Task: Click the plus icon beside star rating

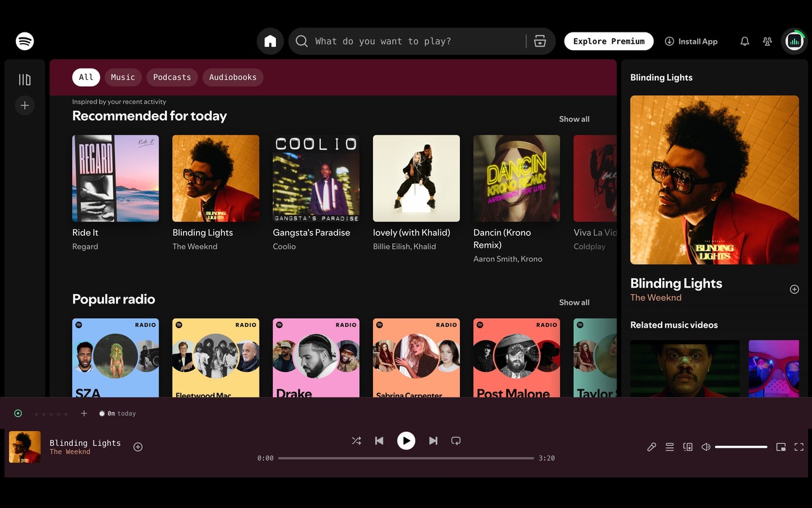Action: pyautogui.click(x=84, y=413)
